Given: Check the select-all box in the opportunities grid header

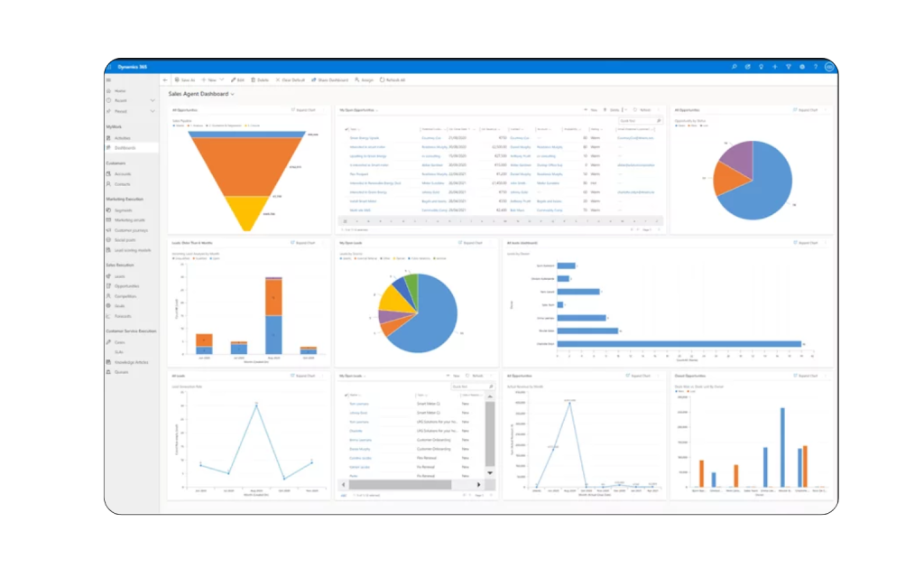Looking at the screenshot, I should pyautogui.click(x=346, y=129).
